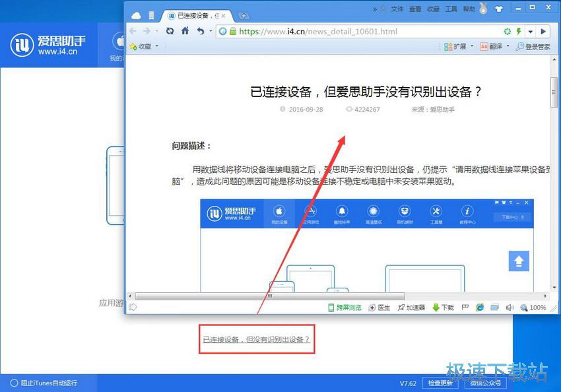Click the shirt skin icon in title bar
This screenshot has height=392, width=561.
499,9
